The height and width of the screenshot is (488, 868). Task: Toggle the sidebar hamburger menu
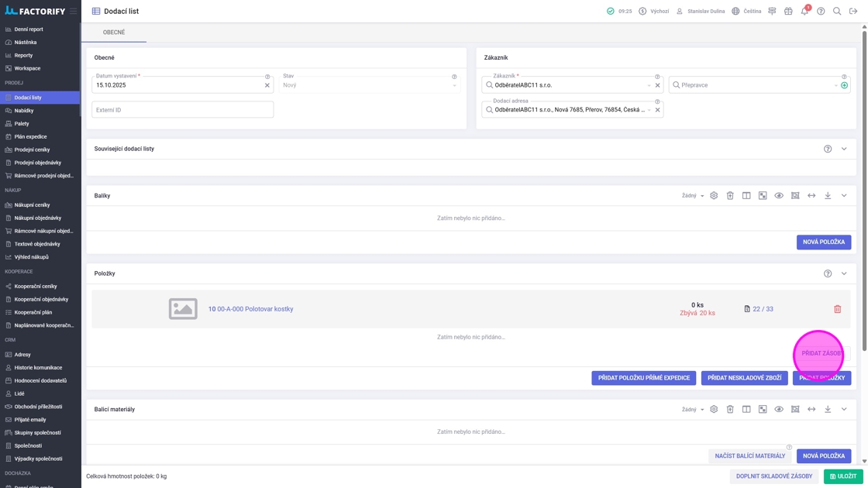coord(74,12)
